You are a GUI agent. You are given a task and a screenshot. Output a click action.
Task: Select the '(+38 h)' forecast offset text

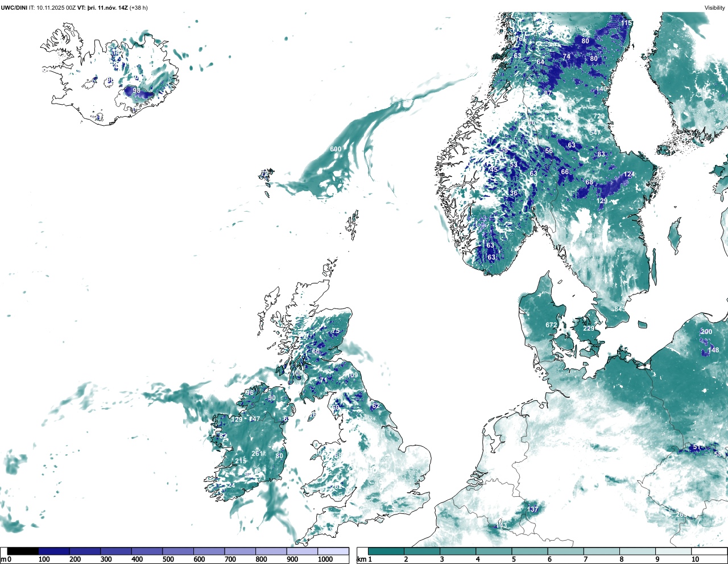[x=139, y=8]
